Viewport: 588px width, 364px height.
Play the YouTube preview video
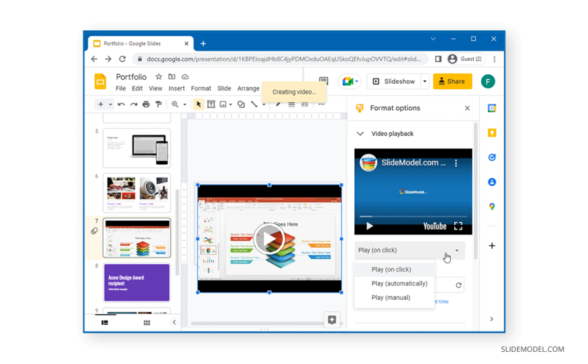pos(370,226)
